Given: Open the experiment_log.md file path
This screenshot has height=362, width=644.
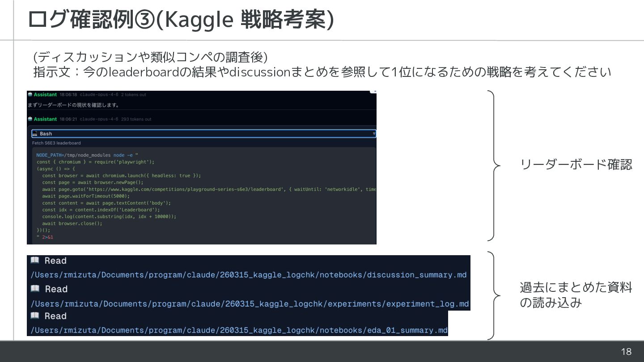Looking at the screenshot, I should pyautogui.click(x=250, y=304).
